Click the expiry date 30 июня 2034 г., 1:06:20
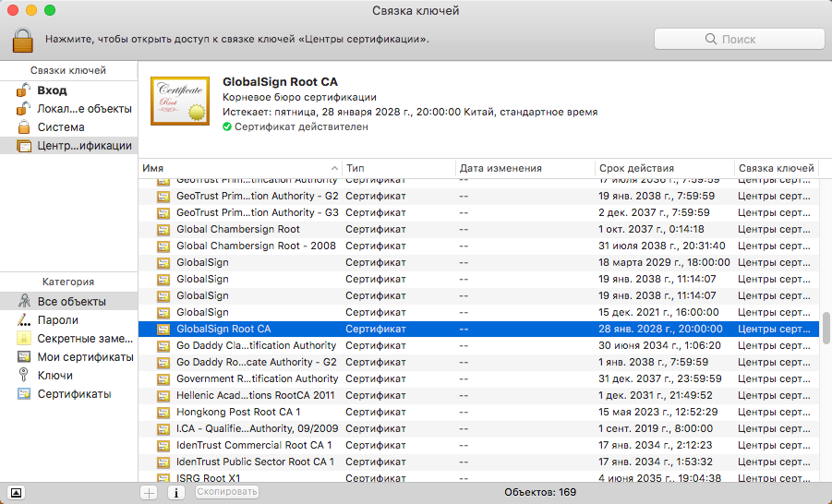Screen dimensions: 832x504 pos(659,345)
